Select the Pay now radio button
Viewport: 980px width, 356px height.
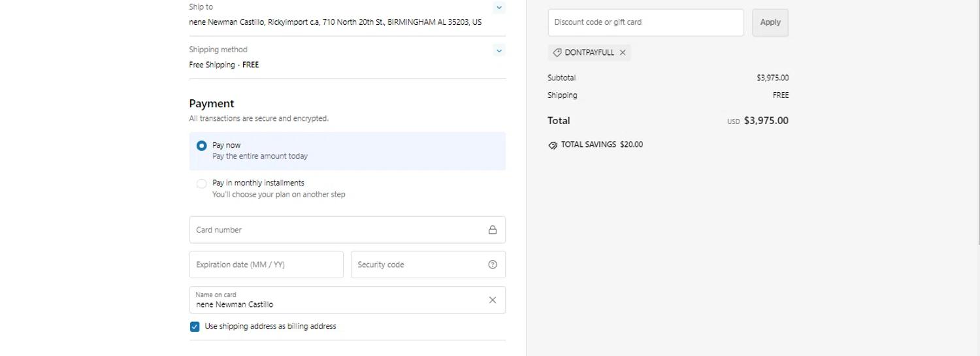202,146
